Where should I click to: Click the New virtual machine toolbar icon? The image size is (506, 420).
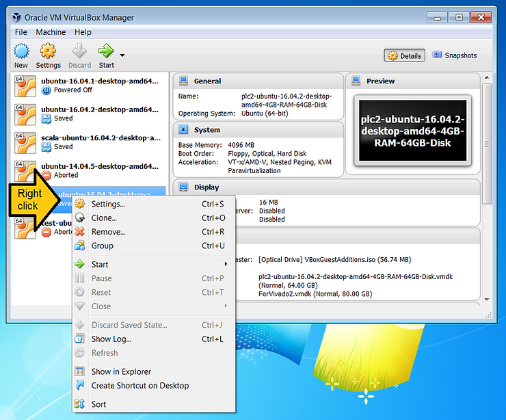(21, 51)
